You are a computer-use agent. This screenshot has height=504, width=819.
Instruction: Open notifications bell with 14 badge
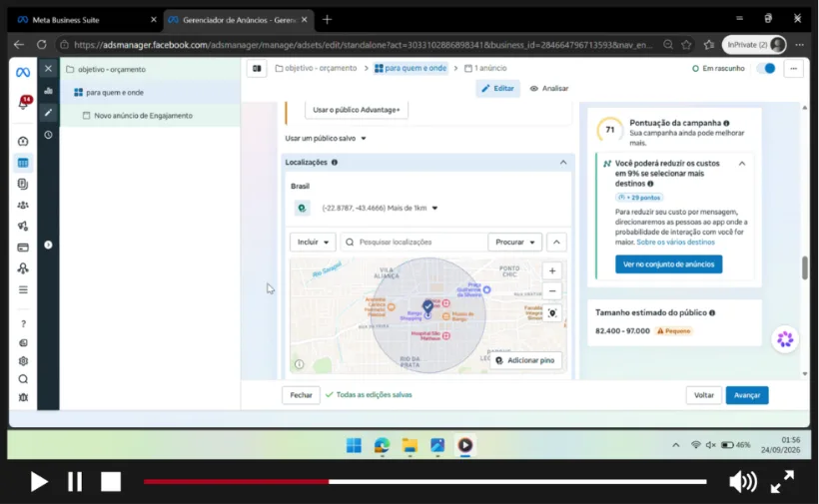[24, 102]
